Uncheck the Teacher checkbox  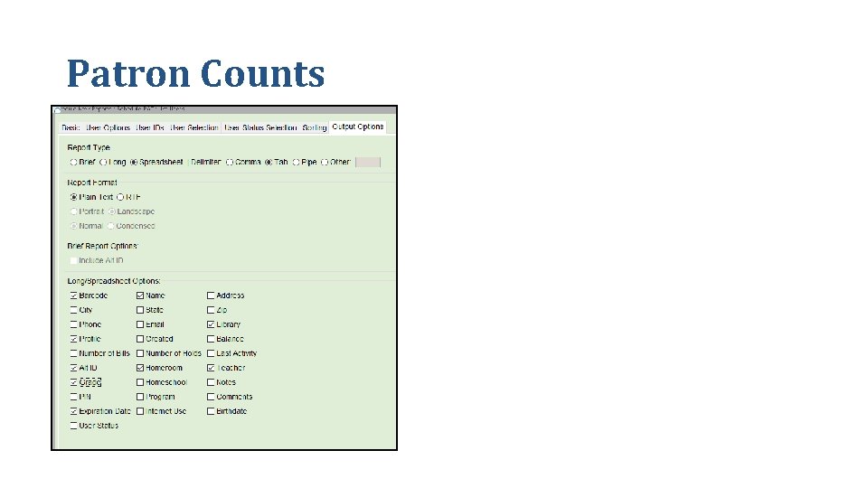pos(211,368)
